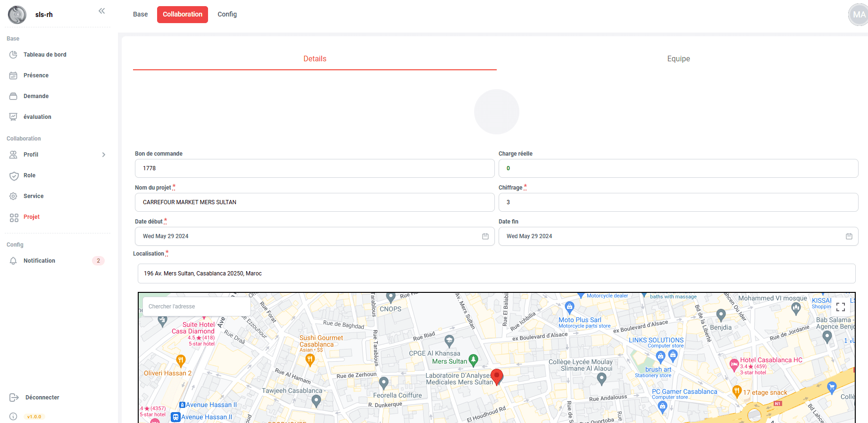The image size is (868, 423).
Task: Click the Notification bell icon
Action: coord(14,261)
